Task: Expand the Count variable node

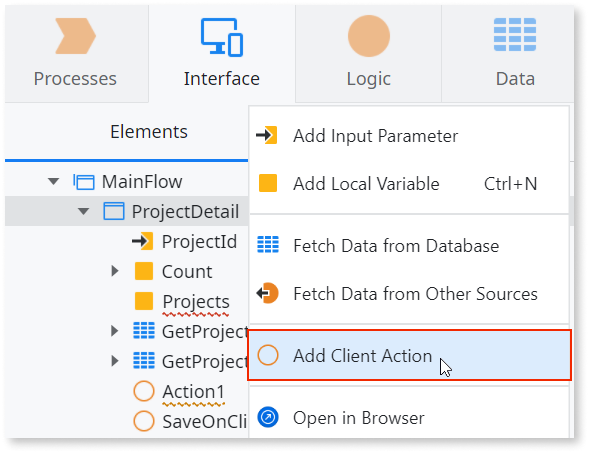Action: point(115,271)
